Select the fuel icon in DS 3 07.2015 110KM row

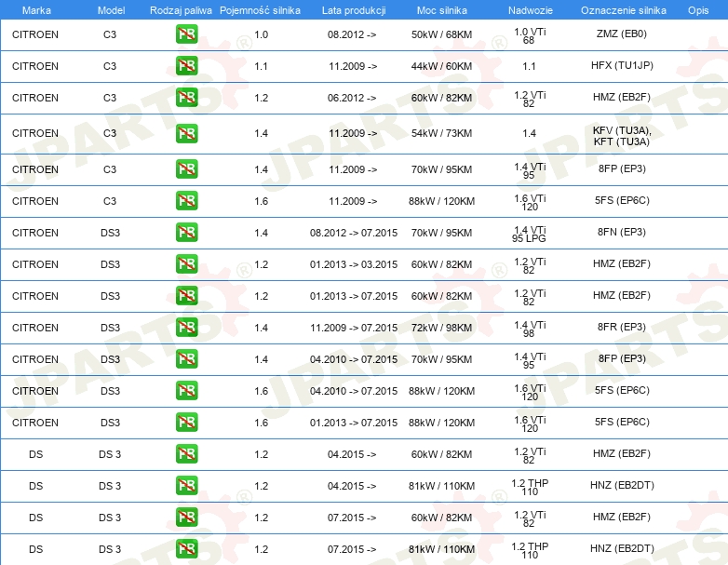tap(186, 549)
